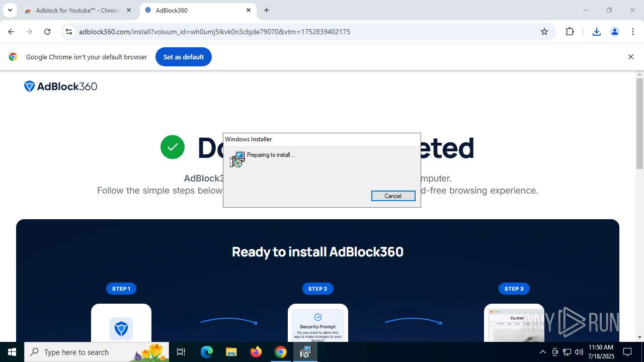
Task: Select the Windows Installer taskbar icon
Action: pyautogui.click(x=305, y=352)
